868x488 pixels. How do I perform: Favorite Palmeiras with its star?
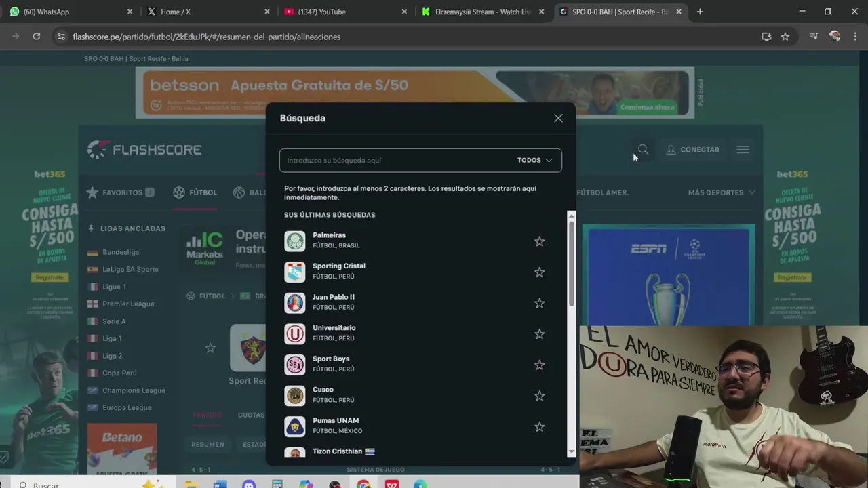point(539,241)
